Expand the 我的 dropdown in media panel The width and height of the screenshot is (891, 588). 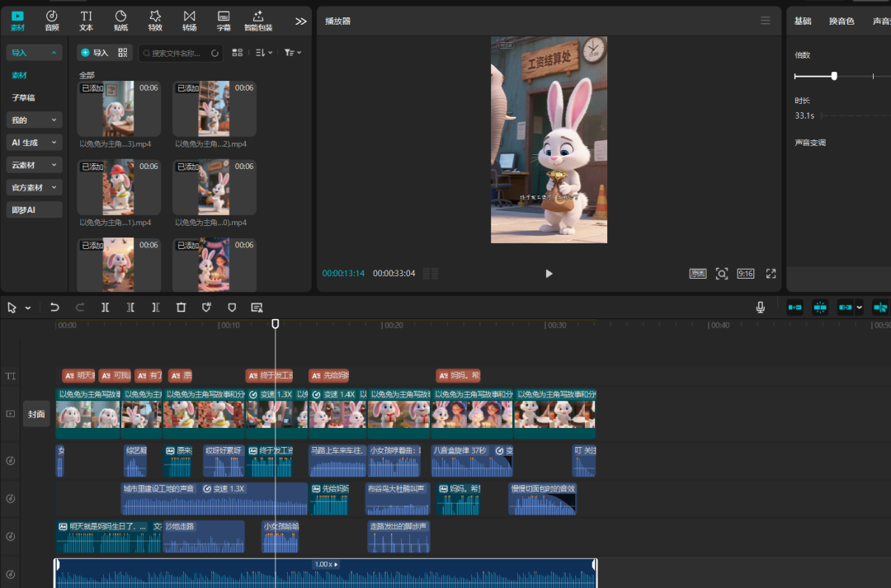(33, 120)
